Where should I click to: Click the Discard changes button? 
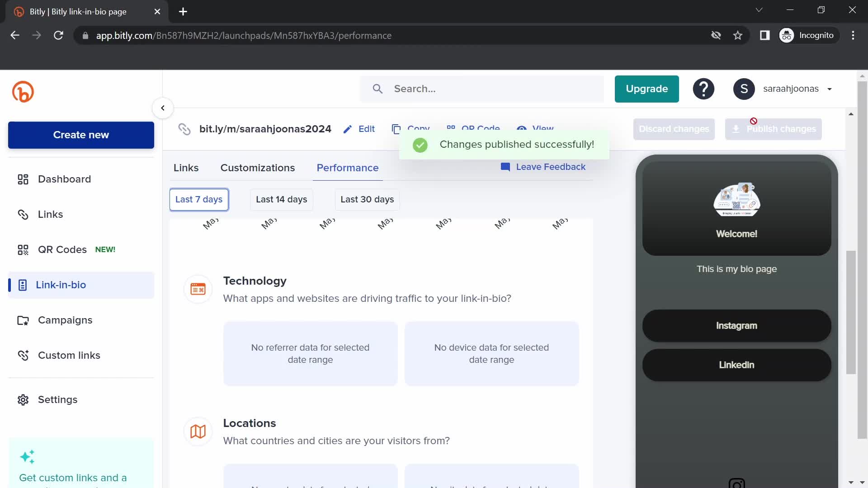pyautogui.click(x=674, y=129)
